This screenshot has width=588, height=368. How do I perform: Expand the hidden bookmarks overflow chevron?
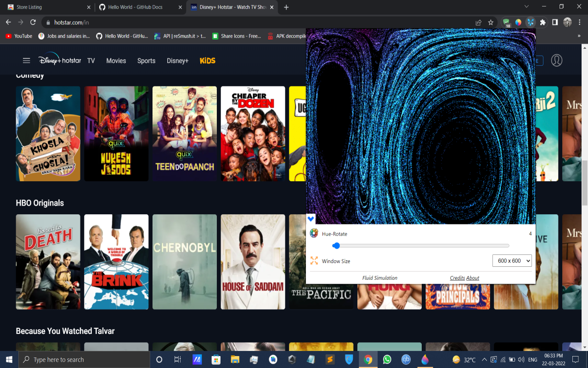click(x=579, y=36)
